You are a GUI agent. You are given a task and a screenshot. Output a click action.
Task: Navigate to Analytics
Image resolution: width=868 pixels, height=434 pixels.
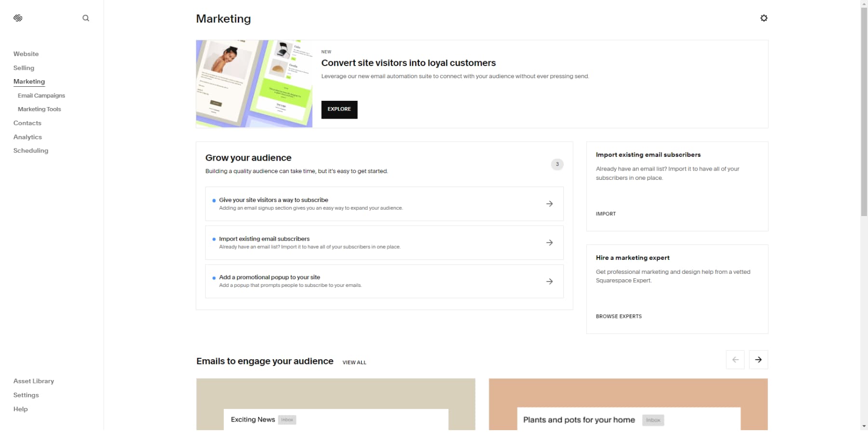point(27,137)
